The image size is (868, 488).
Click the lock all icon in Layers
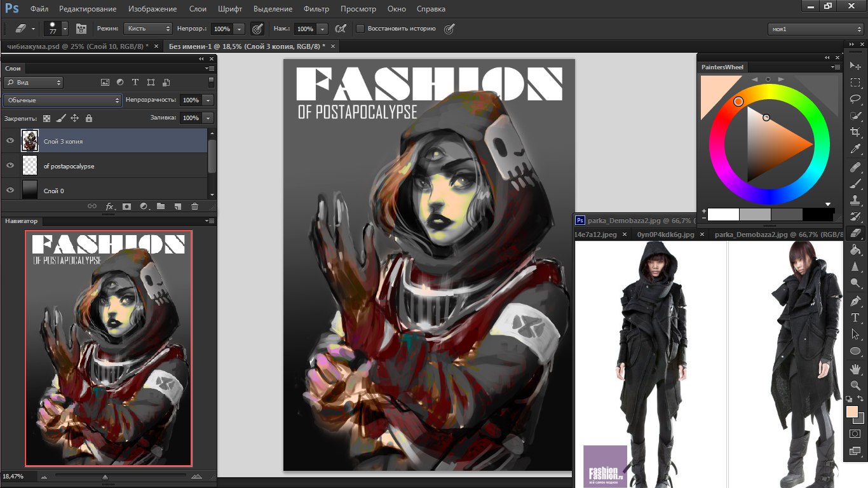89,118
